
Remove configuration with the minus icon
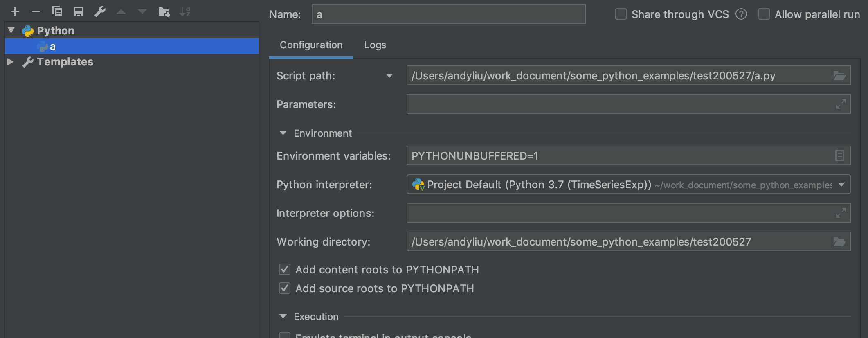[36, 12]
